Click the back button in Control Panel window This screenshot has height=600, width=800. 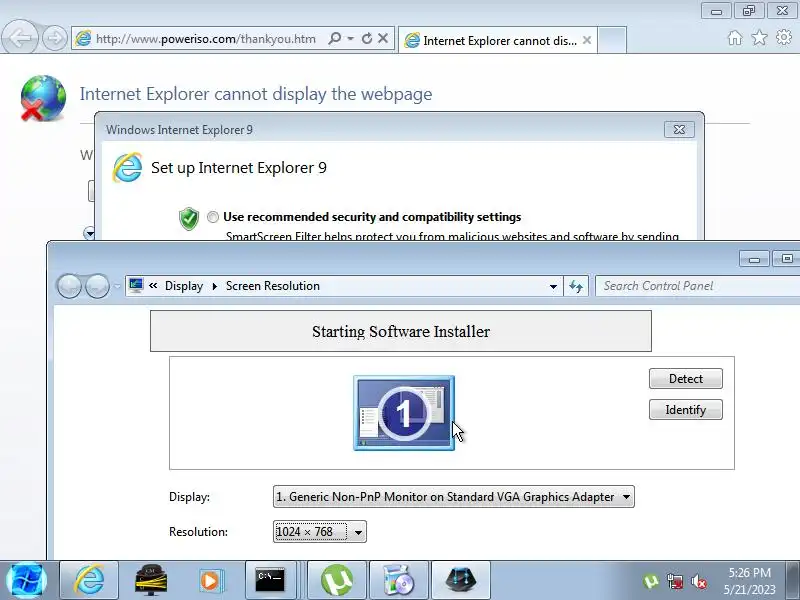point(69,286)
